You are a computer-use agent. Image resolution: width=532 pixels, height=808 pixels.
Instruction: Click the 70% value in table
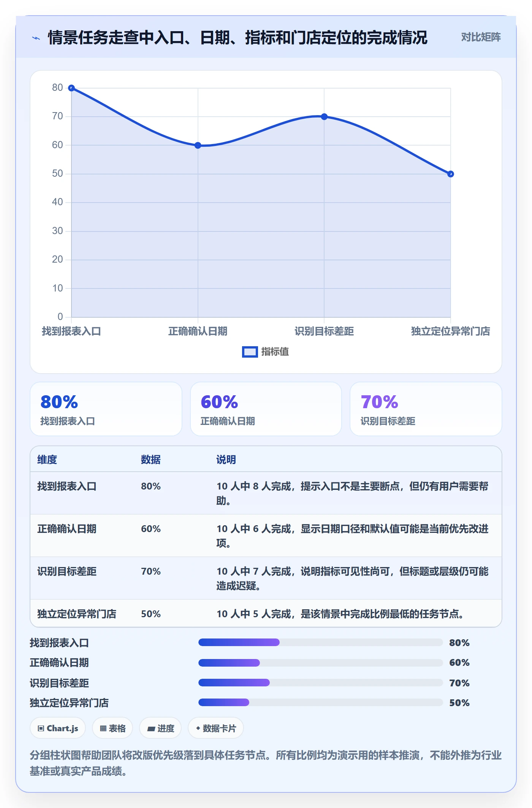pyautogui.click(x=151, y=571)
